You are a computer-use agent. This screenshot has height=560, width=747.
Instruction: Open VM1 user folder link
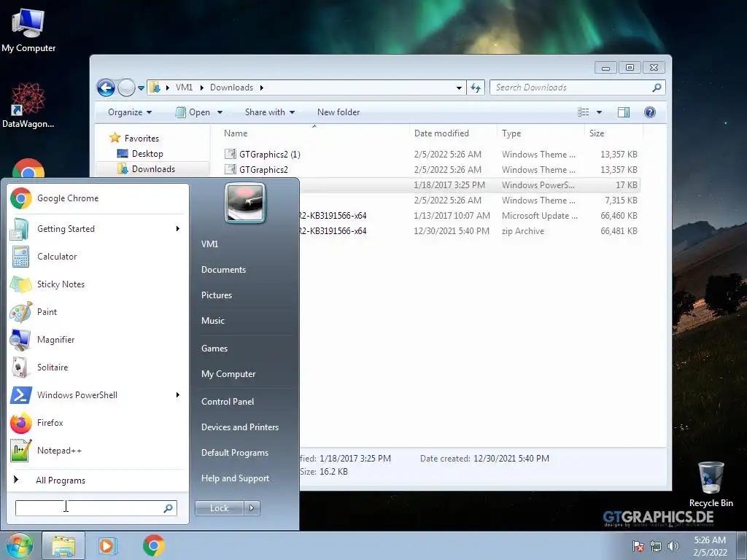click(x=209, y=244)
